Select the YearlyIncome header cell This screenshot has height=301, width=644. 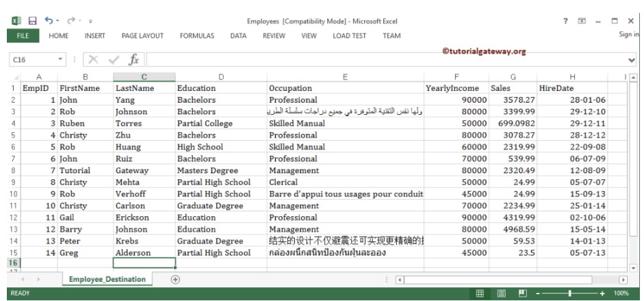(456, 88)
